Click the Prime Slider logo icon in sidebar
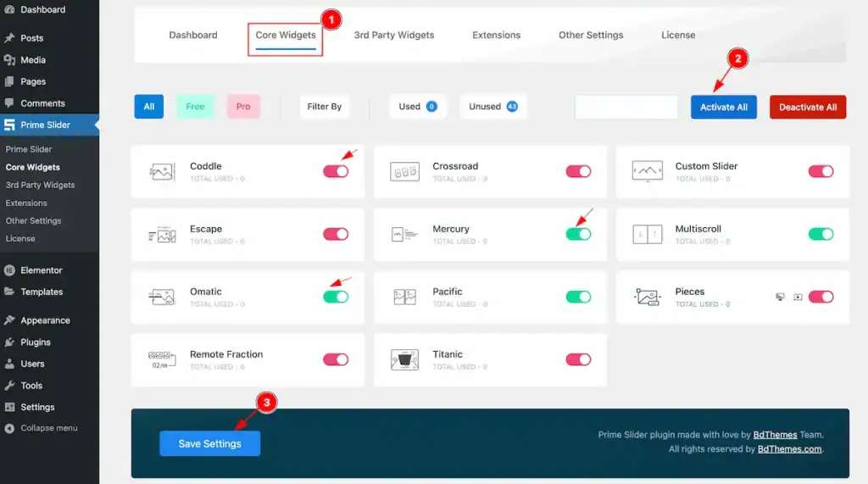Image resolution: width=868 pixels, height=484 pixels. click(x=9, y=125)
